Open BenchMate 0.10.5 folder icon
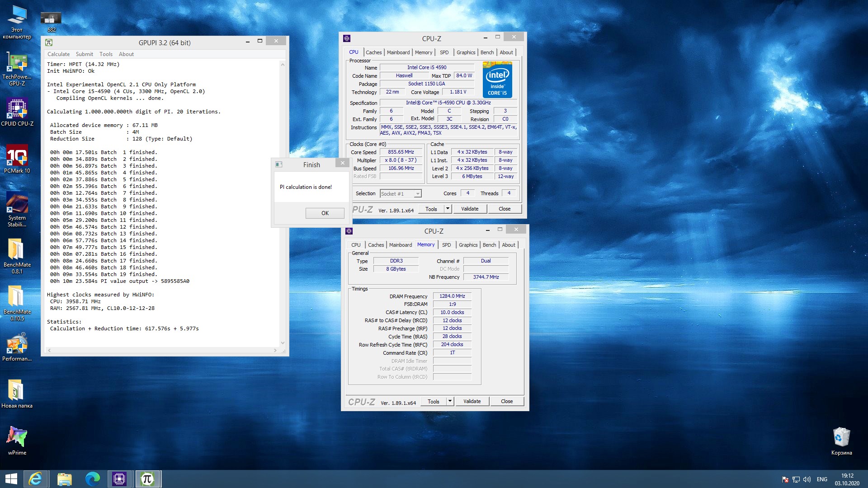 [17, 303]
